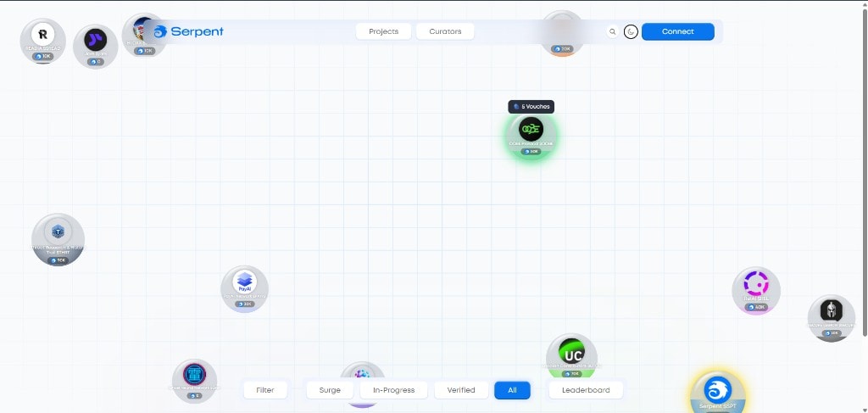Image resolution: width=868 pixels, height=413 pixels.
Task: Open the Leaderboard button
Action: point(586,390)
